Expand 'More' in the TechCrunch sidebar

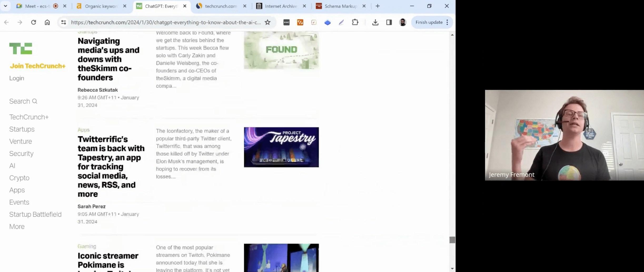(x=17, y=226)
